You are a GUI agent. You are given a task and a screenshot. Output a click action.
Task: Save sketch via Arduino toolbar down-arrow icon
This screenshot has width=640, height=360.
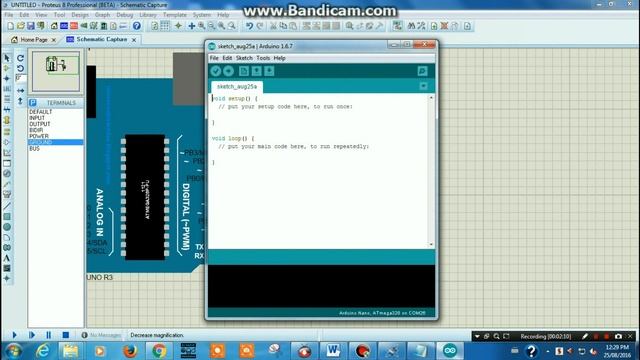point(269,71)
